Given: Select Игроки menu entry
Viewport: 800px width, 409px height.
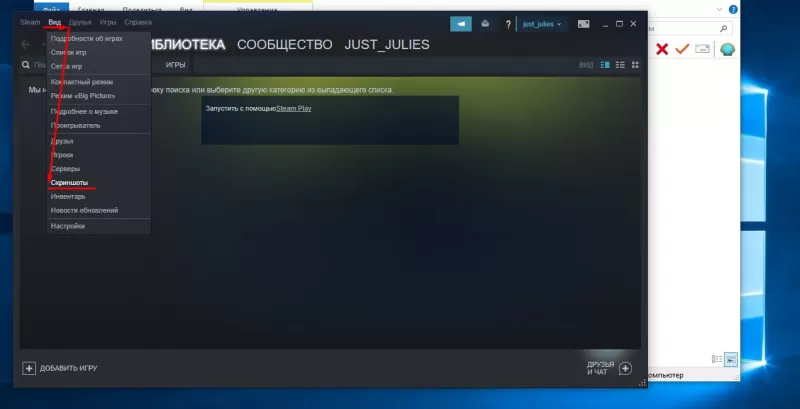Looking at the screenshot, I should [98, 155].
